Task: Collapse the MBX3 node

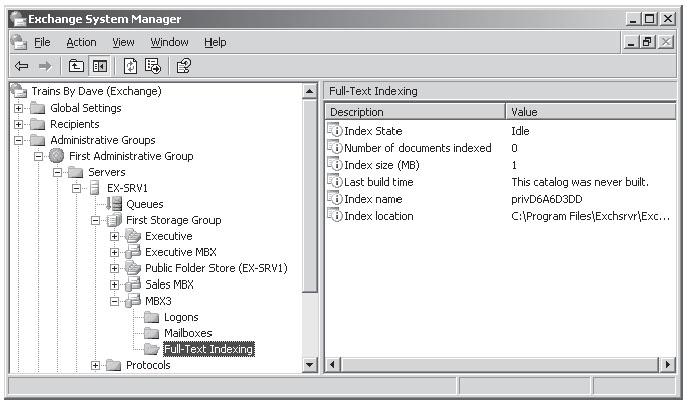Action: [114, 301]
